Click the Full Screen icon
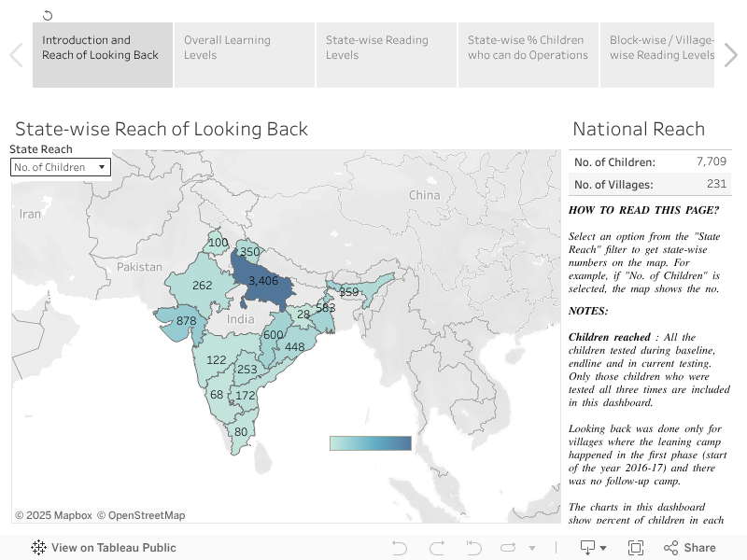The height and width of the screenshot is (560, 747). click(636, 548)
